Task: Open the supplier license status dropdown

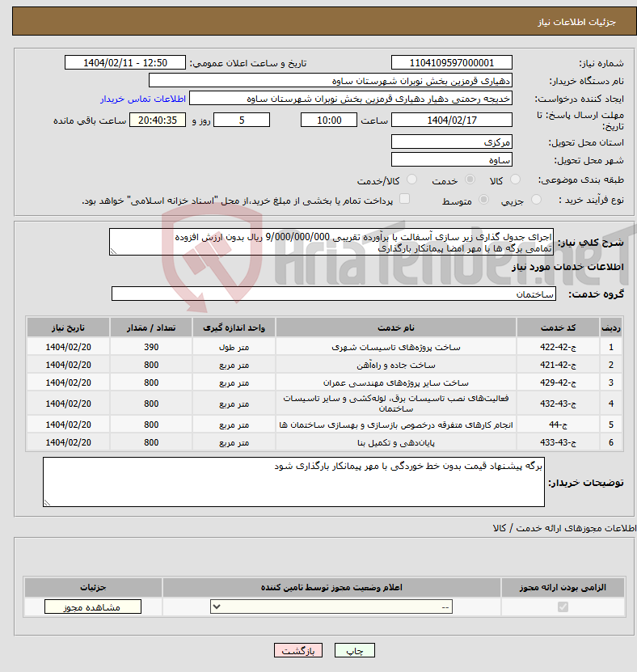Action: [333, 607]
